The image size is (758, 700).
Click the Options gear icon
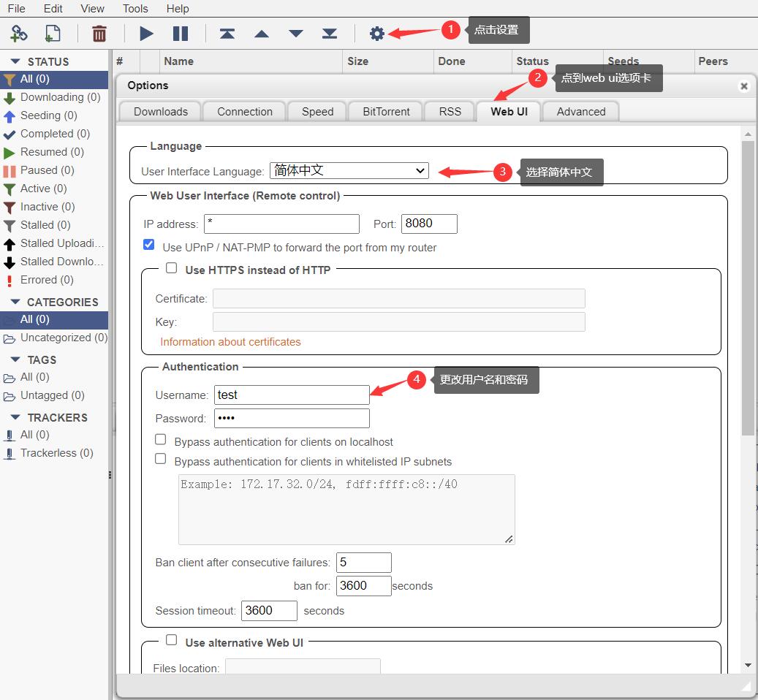point(376,33)
